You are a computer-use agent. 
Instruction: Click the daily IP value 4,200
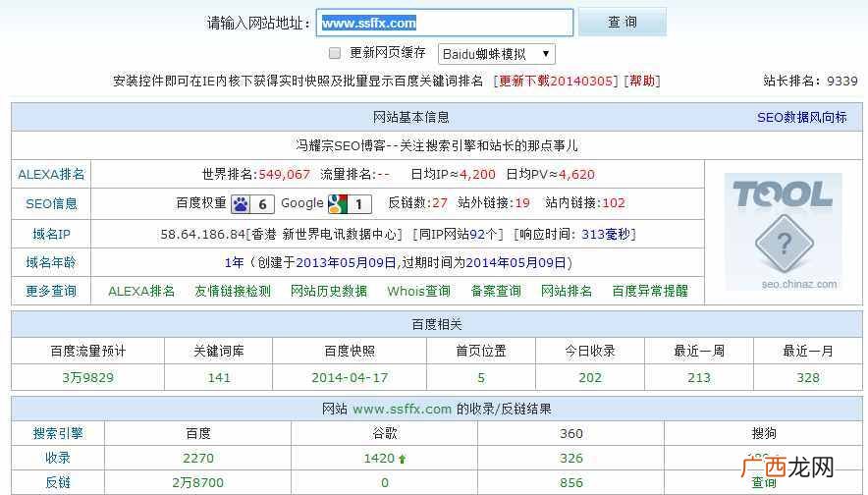click(477, 175)
